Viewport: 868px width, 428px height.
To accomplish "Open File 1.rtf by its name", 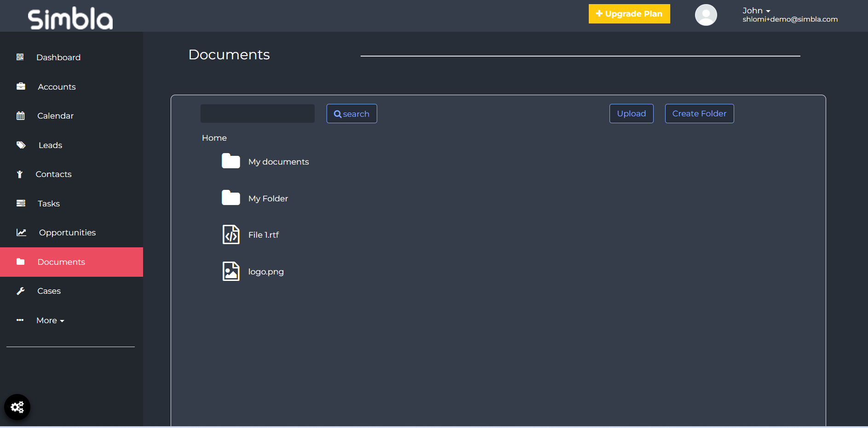I will click(x=264, y=235).
